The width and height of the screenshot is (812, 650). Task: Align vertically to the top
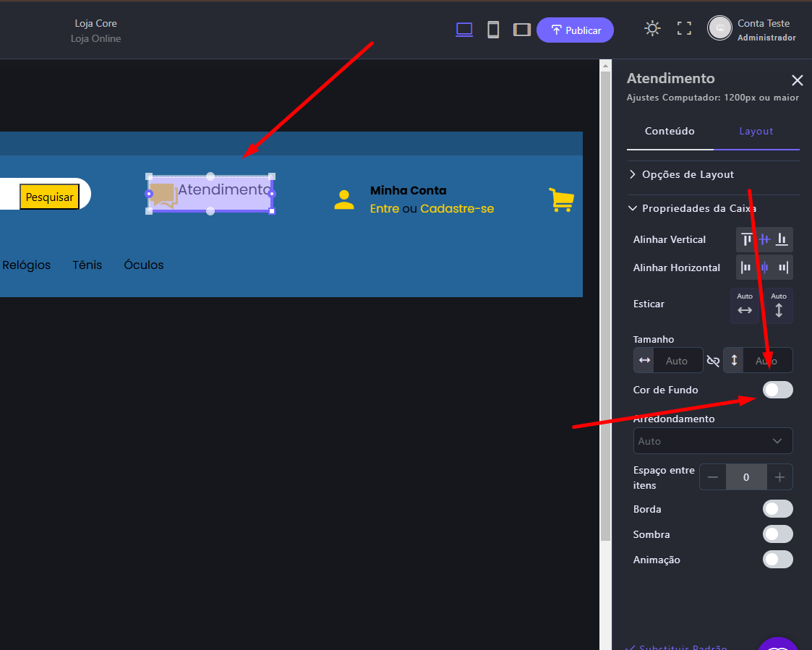[x=747, y=239]
